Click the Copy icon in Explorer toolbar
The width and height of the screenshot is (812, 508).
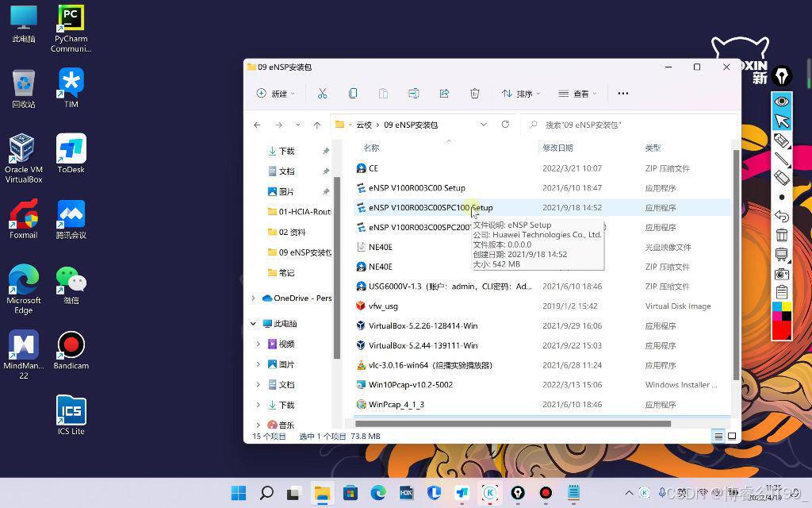(x=353, y=94)
